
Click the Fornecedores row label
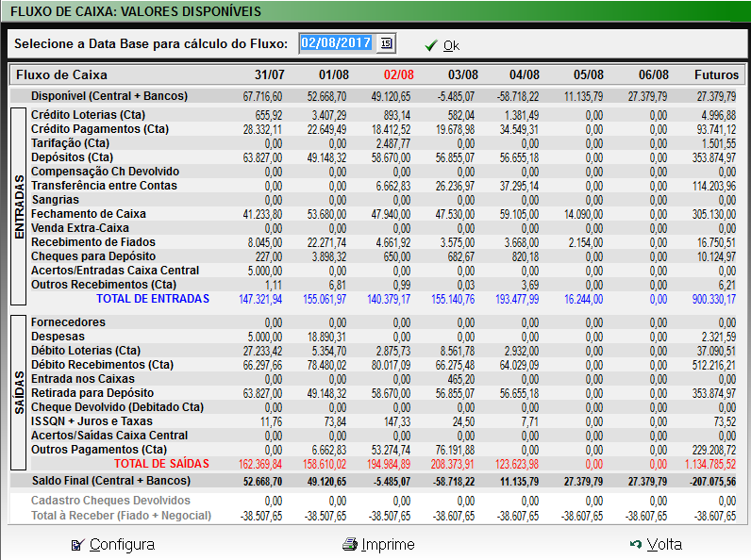68,322
